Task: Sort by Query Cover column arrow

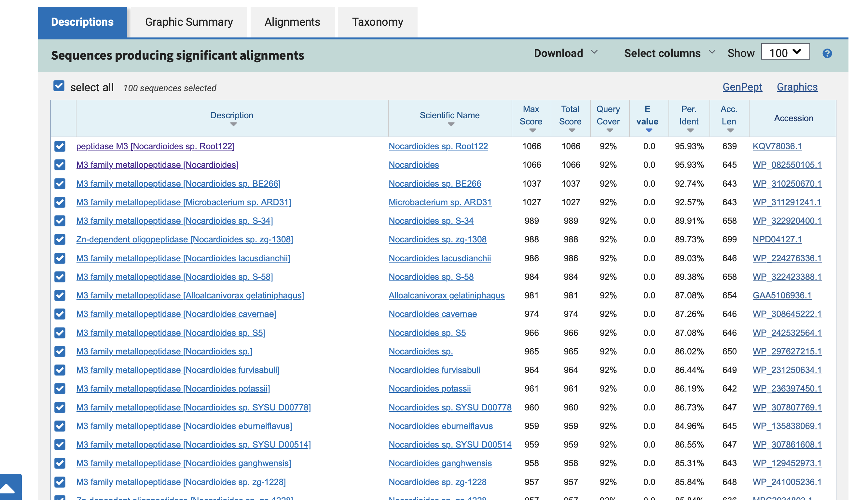Action: point(609,131)
